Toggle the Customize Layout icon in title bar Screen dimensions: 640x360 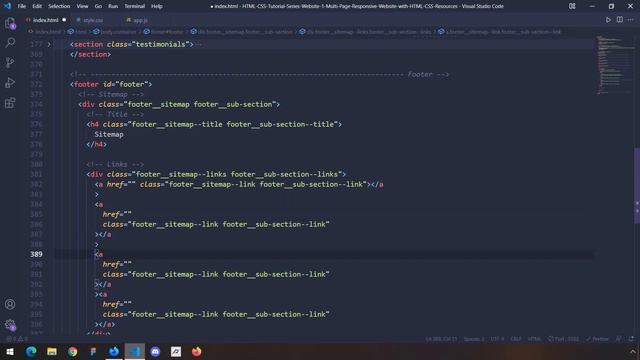click(x=572, y=6)
